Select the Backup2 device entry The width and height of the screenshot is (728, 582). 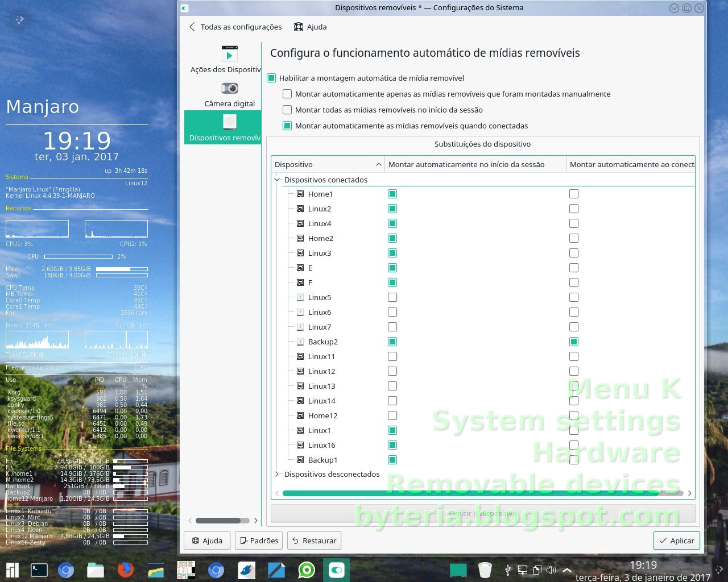pyautogui.click(x=323, y=342)
